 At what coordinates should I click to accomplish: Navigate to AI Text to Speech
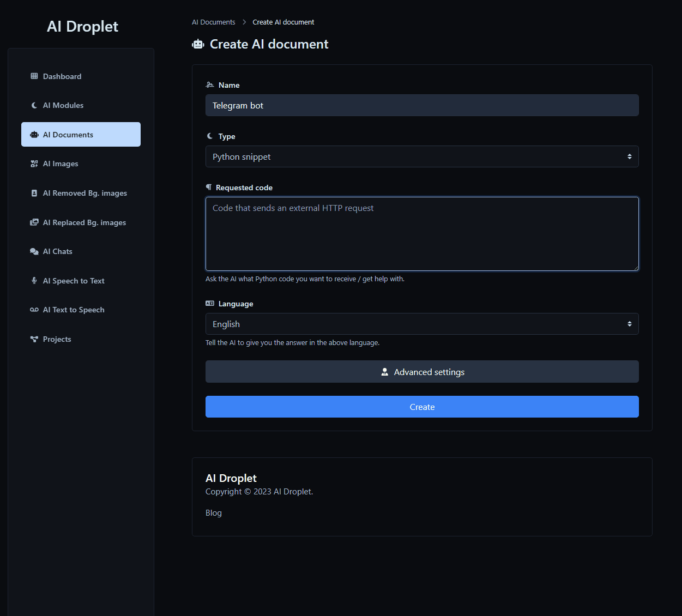pos(81,310)
